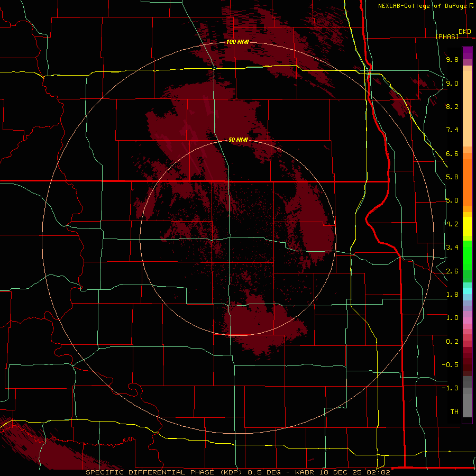Click the 5.0 scale label
Image resolution: width=476 pixels, height=476 pixels.
click(x=452, y=200)
